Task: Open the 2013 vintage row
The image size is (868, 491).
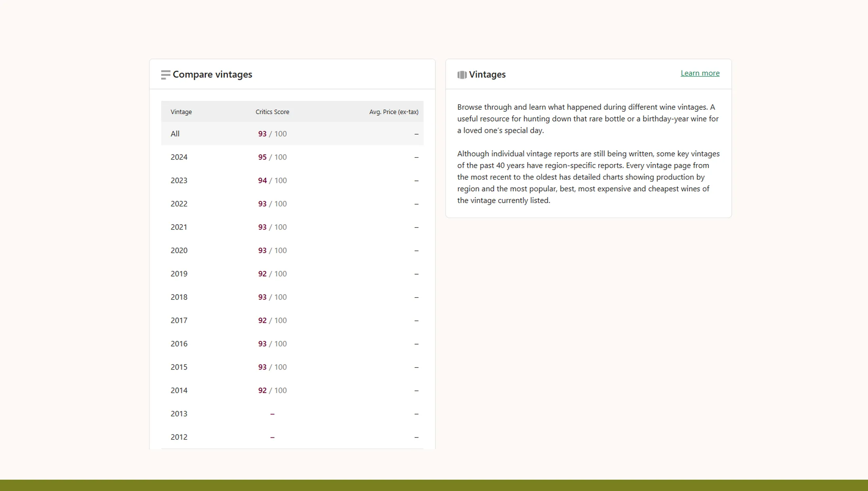Action: click(292, 414)
